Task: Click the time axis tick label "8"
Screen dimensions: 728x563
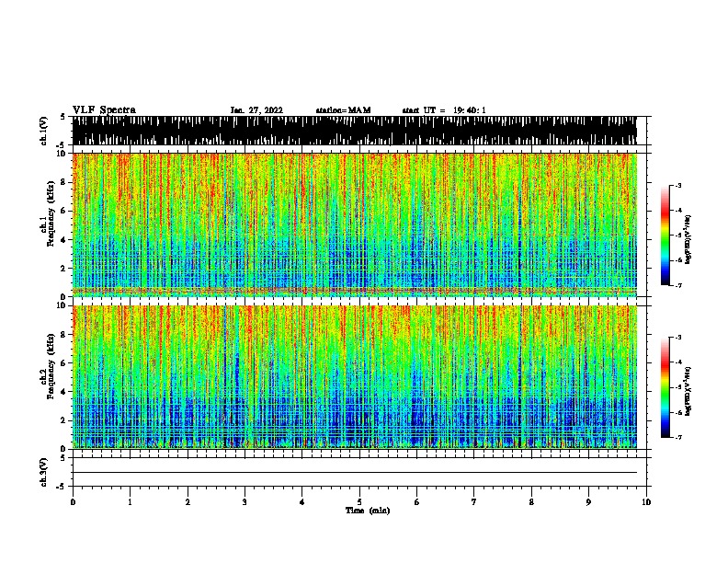Action: tap(531, 502)
